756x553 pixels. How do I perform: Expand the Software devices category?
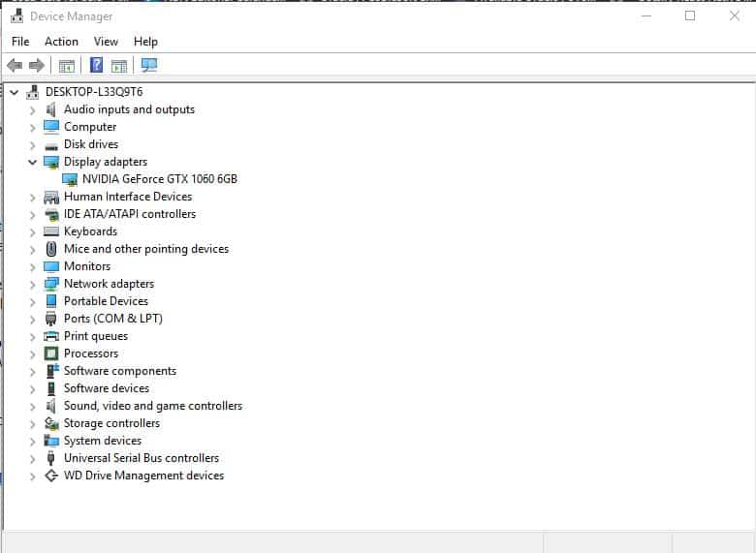[32, 388]
